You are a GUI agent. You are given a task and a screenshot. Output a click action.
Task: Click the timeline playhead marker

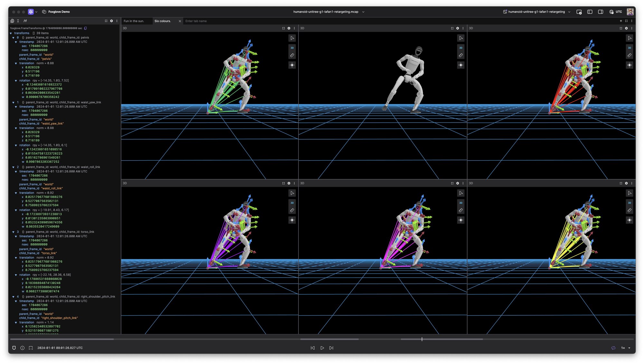tap(422, 339)
